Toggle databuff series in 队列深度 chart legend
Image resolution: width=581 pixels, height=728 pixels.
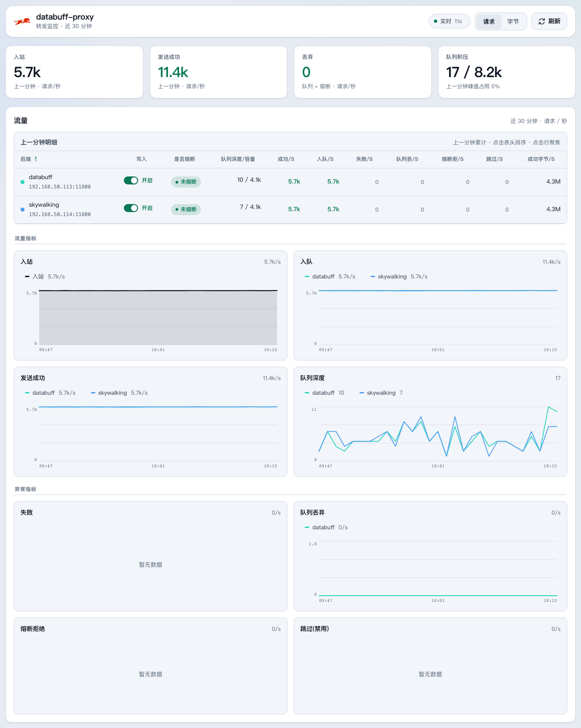pyautogui.click(x=324, y=393)
